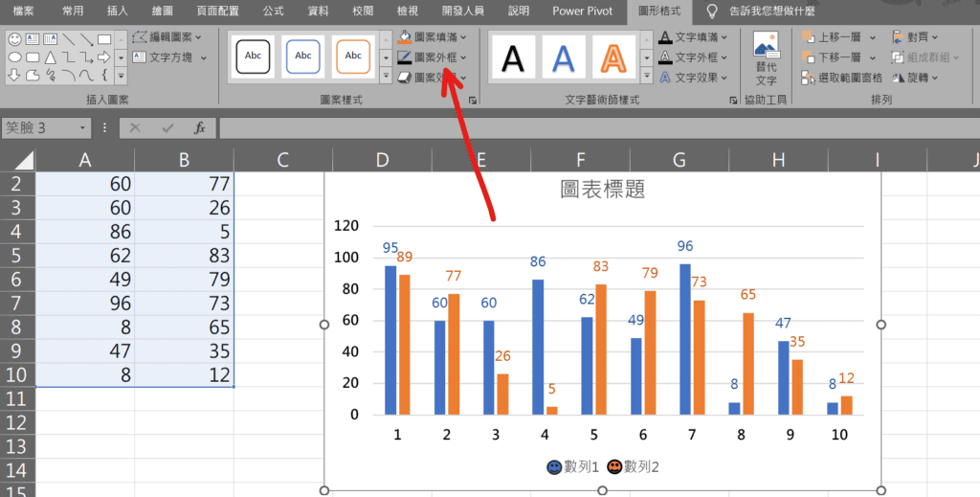This screenshot has height=497, width=980.
Task: Select the 圖表標題 chart title
Action: (603, 190)
